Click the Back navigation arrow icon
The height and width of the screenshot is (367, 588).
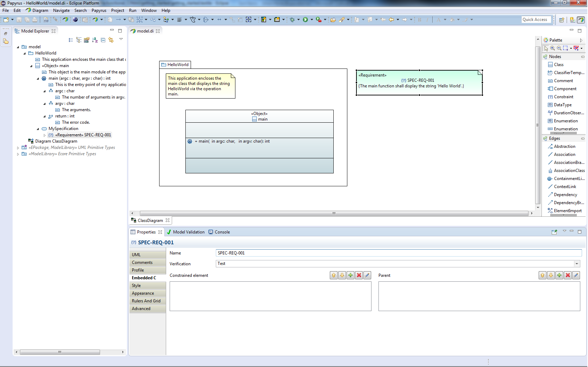(391, 20)
